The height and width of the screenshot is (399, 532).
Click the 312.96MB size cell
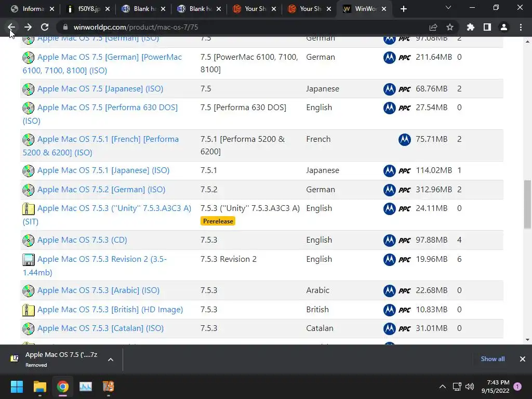(434, 189)
